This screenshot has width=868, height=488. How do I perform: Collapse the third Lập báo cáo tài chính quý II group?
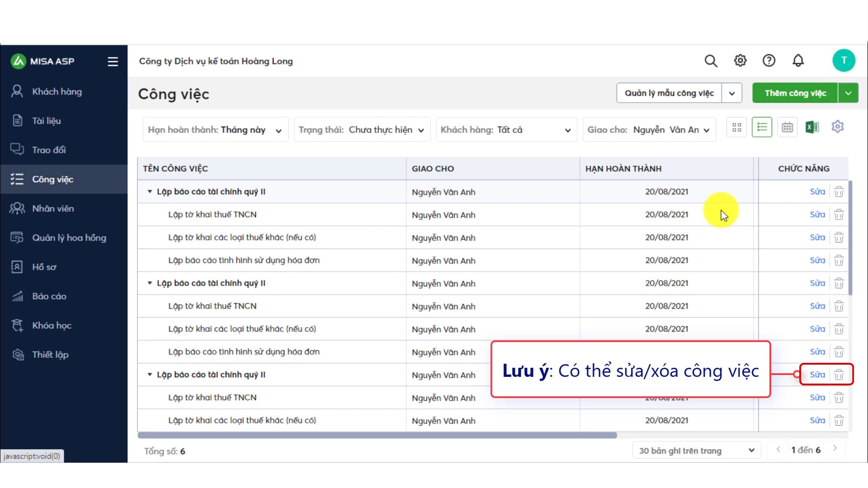click(x=149, y=374)
